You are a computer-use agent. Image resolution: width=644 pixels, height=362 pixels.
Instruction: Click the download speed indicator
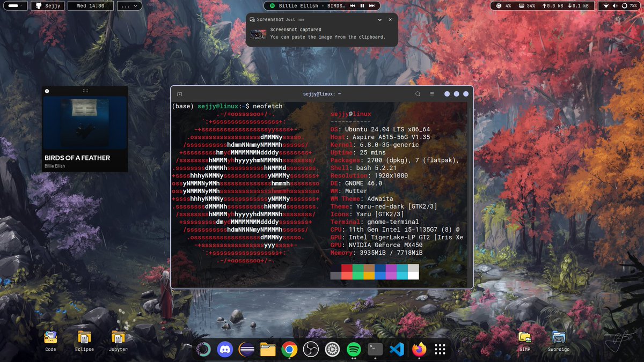click(579, 6)
